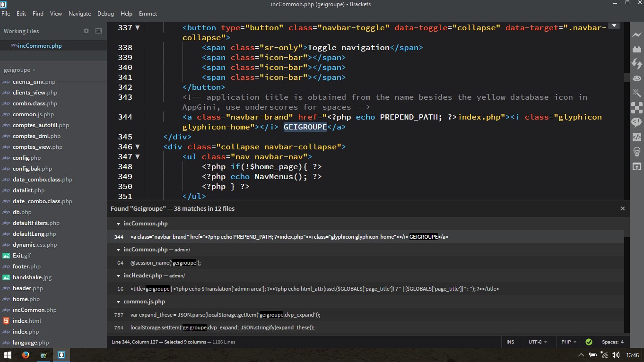Click the split view icon beside Working Files
This screenshot has width=644, height=362.
click(98, 31)
